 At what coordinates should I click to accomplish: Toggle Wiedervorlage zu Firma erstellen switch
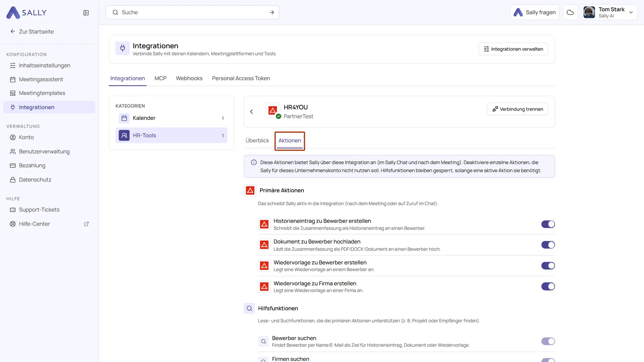click(x=548, y=286)
